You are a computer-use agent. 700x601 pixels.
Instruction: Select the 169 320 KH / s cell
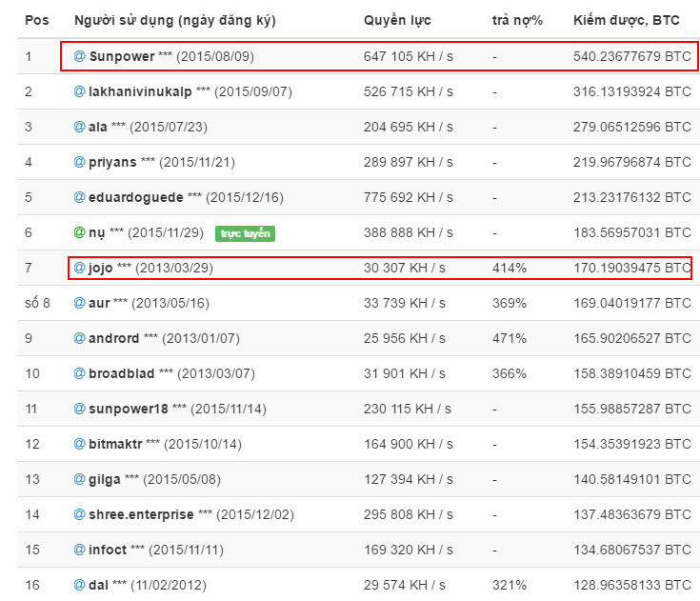tap(408, 551)
